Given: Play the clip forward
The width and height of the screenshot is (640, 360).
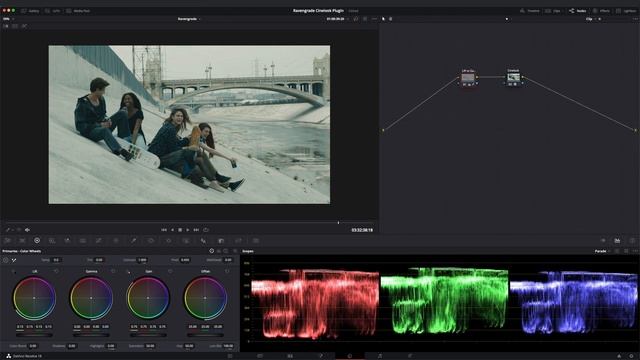Looking at the screenshot, I should click(x=188, y=230).
